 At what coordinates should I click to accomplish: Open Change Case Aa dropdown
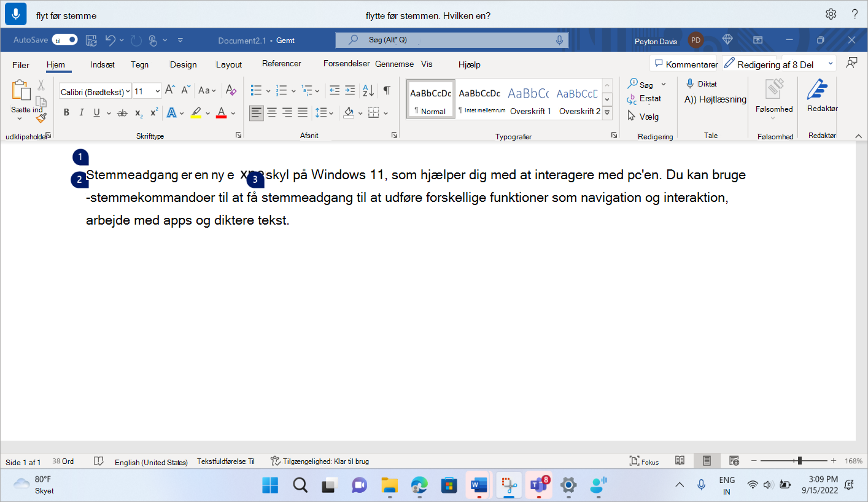point(207,90)
